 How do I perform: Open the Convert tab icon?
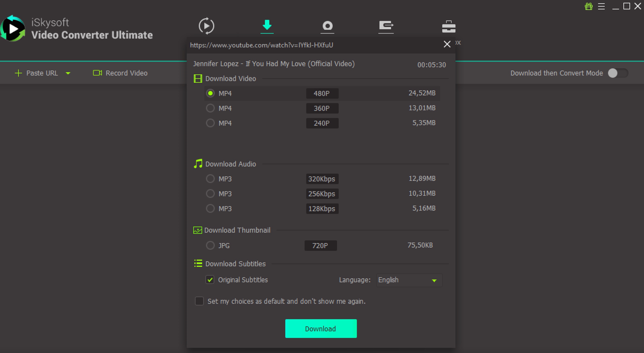pyautogui.click(x=206, y=26)
